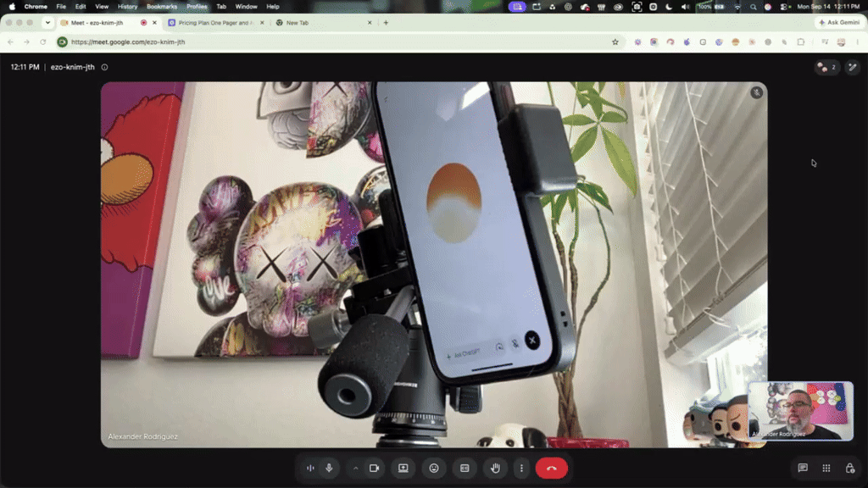This screenshot has height=488, width=868.
Task: Toggle captions in the Meet control bar
Action: coord(465,468)
